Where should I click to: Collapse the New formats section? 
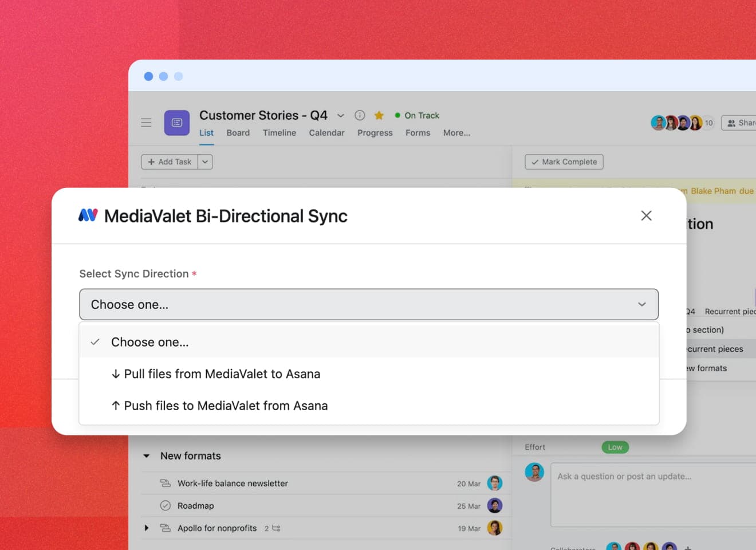147,456
